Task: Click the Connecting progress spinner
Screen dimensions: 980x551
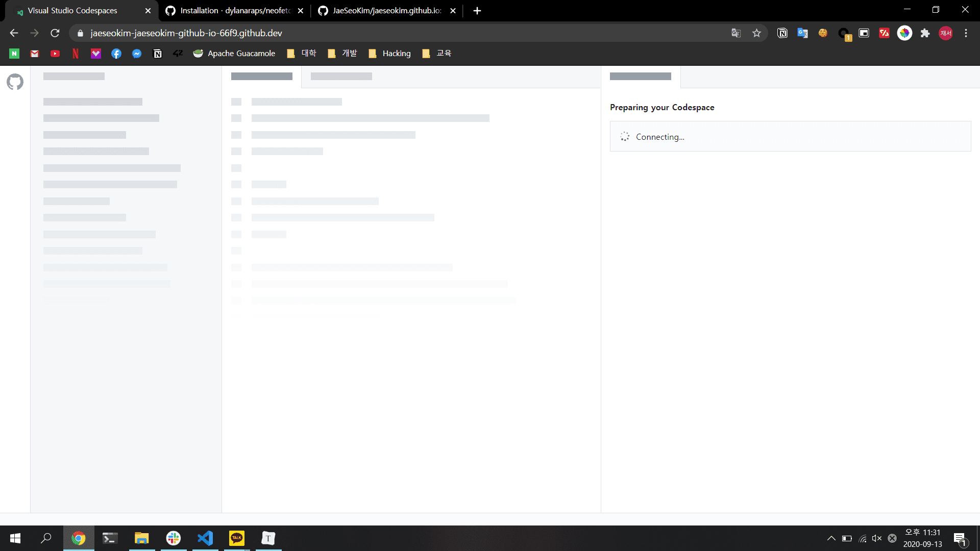Action: click(625, 136)
